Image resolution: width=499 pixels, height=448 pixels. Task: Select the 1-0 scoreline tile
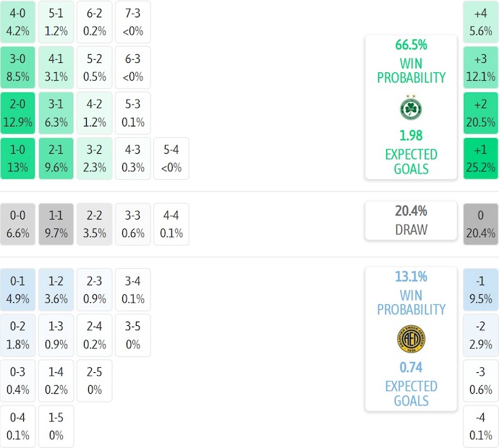click(18, 159)
